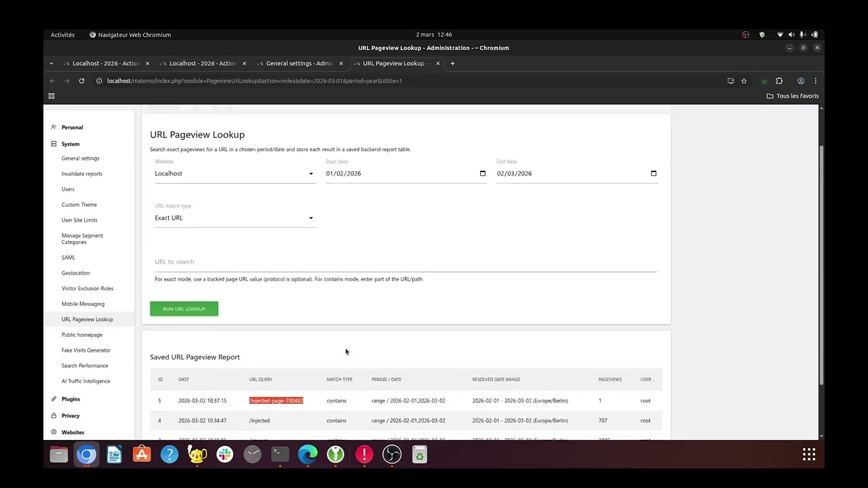The height and width of the screenshot is (488, 868).
Task: Open Geolocation in sidebar
Action: coord(75,273)
